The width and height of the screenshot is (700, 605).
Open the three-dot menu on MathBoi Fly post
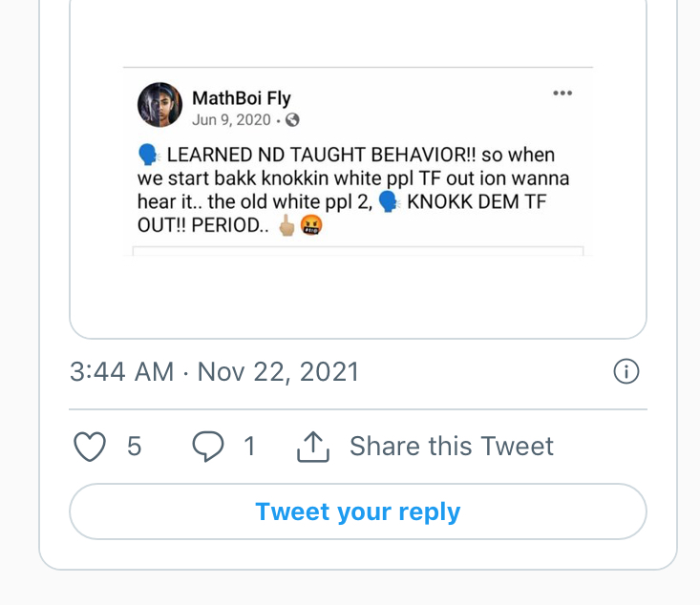(562, 93)
